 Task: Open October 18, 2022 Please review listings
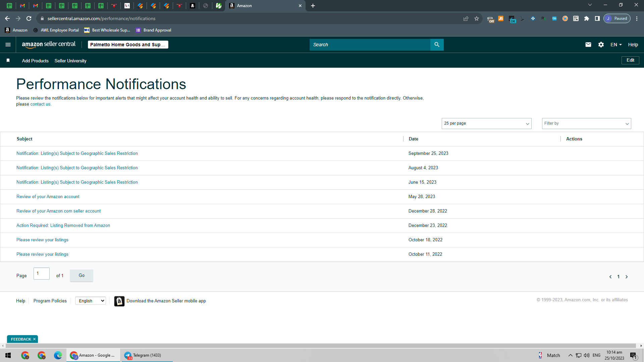point(42,240)
